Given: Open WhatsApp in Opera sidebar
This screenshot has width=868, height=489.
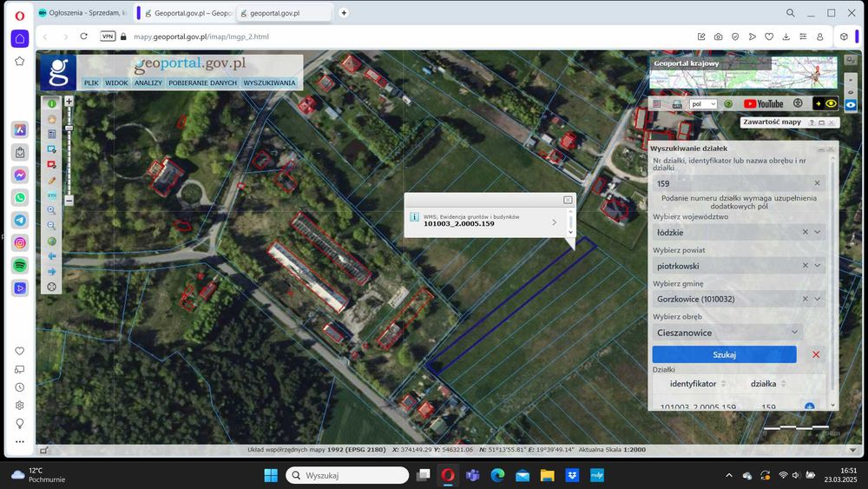Looking at the screenshot, I should pos(20,197).
